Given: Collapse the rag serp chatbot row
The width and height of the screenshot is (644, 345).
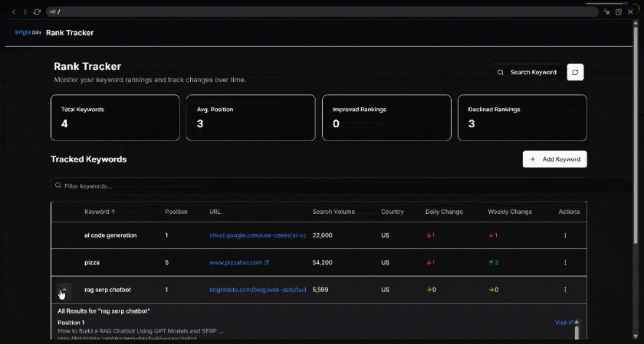Looking at the screenshot, I should [63, 290].
